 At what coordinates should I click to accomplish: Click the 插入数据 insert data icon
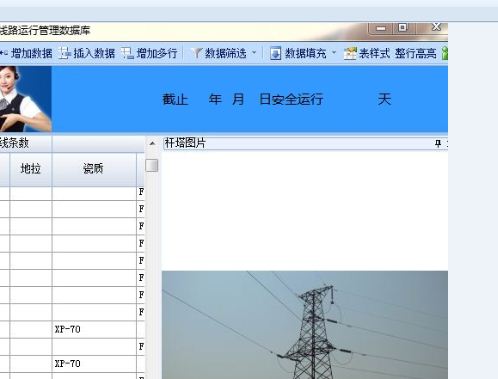tap(65, 53)
